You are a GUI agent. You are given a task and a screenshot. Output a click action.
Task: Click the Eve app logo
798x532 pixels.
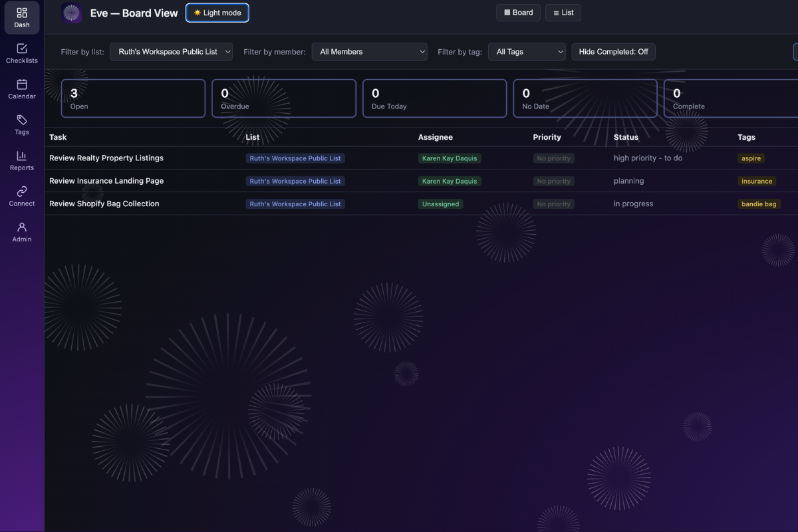pyautogui.click(x=72, y=13)
